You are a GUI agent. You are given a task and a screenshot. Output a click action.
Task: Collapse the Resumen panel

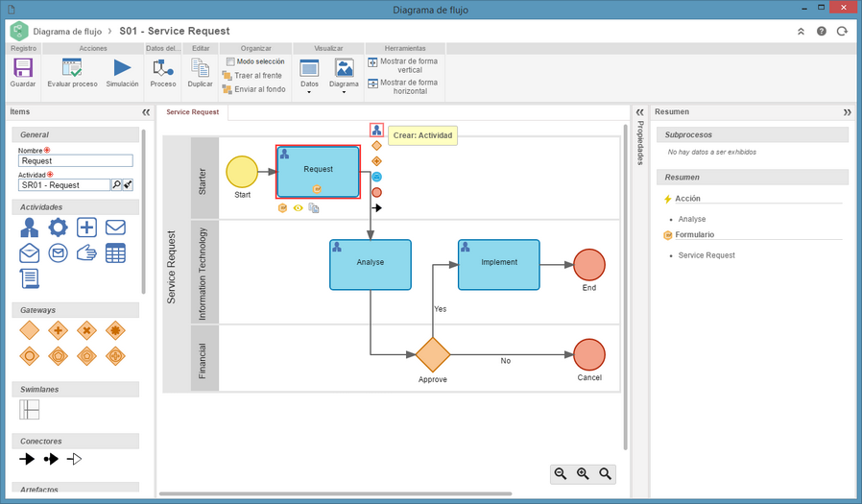click(x=848, y=112)
